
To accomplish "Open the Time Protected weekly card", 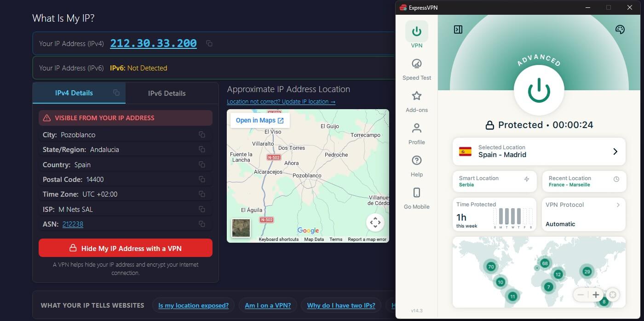I will pyautogui.click(x=494, y=214).
